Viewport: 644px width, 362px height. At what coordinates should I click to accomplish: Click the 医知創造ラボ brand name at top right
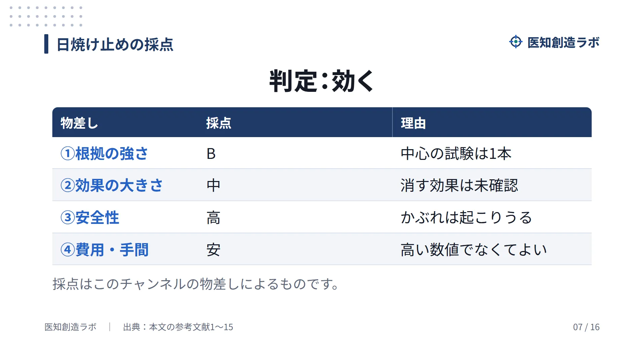coord(563,43)
